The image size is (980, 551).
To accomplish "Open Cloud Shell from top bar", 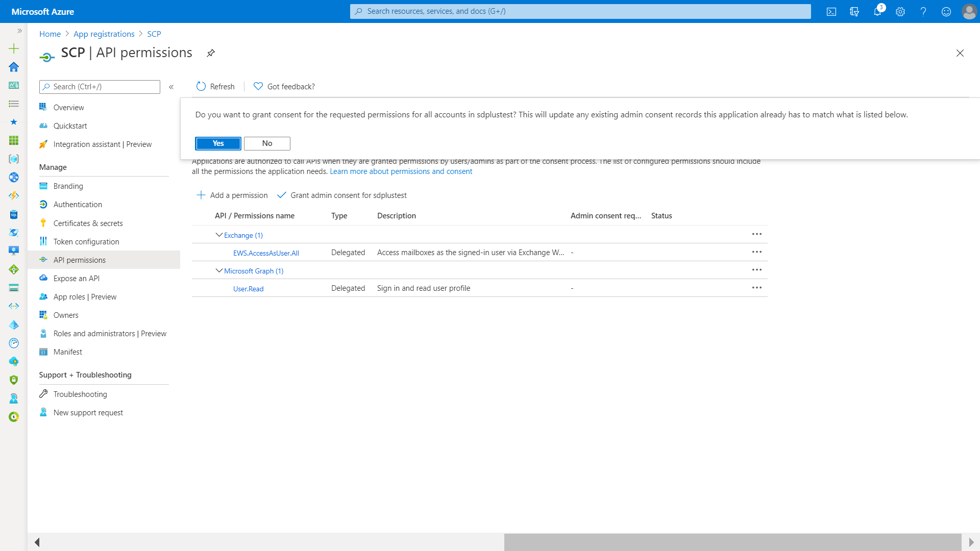I will click(831, 12).
